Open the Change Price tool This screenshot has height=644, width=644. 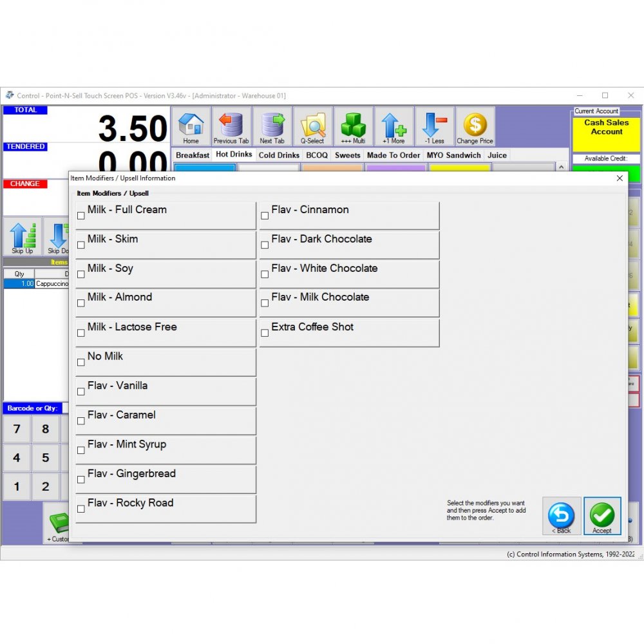475,126
